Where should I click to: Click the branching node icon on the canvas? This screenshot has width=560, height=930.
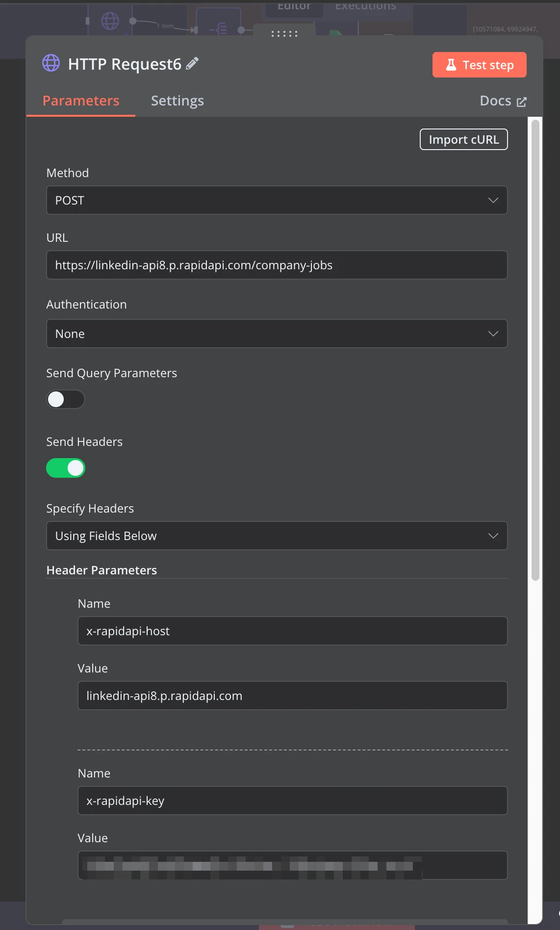pyautogui.click(x=219, y=29)
